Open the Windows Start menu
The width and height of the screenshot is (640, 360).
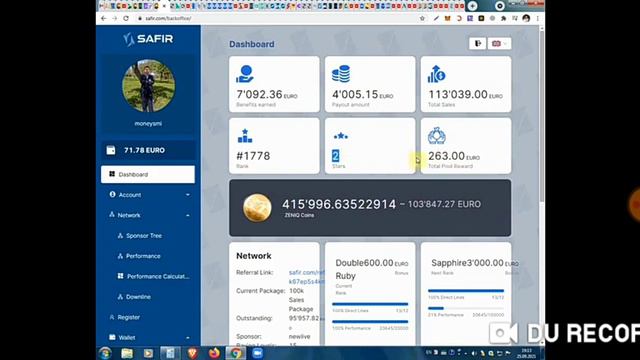[x=105, y=353]
